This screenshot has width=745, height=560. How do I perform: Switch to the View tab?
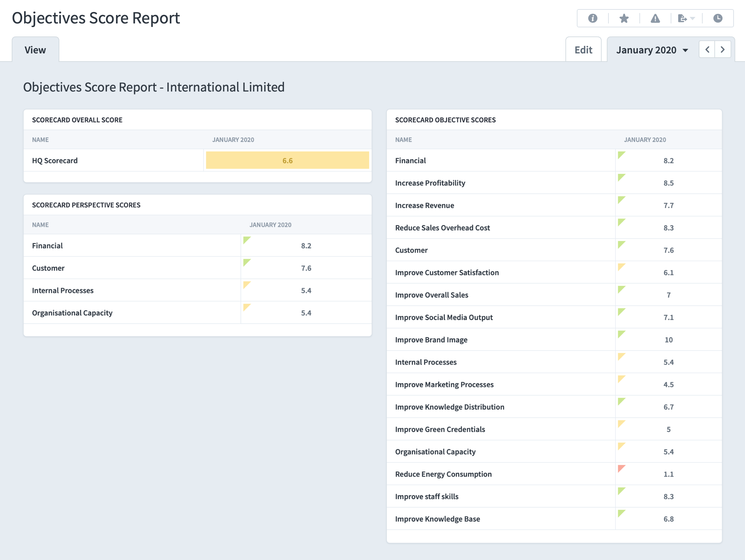(x=36, y=50)
